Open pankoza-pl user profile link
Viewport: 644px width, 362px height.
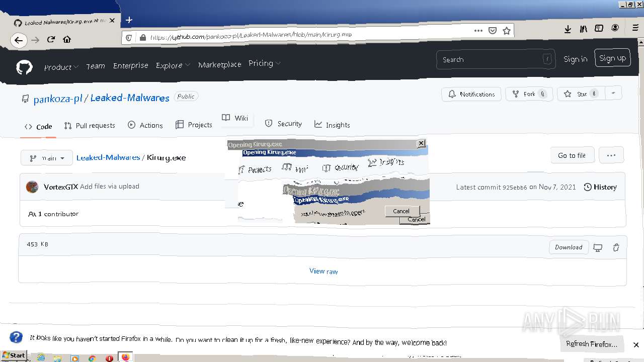pos(58,99)
